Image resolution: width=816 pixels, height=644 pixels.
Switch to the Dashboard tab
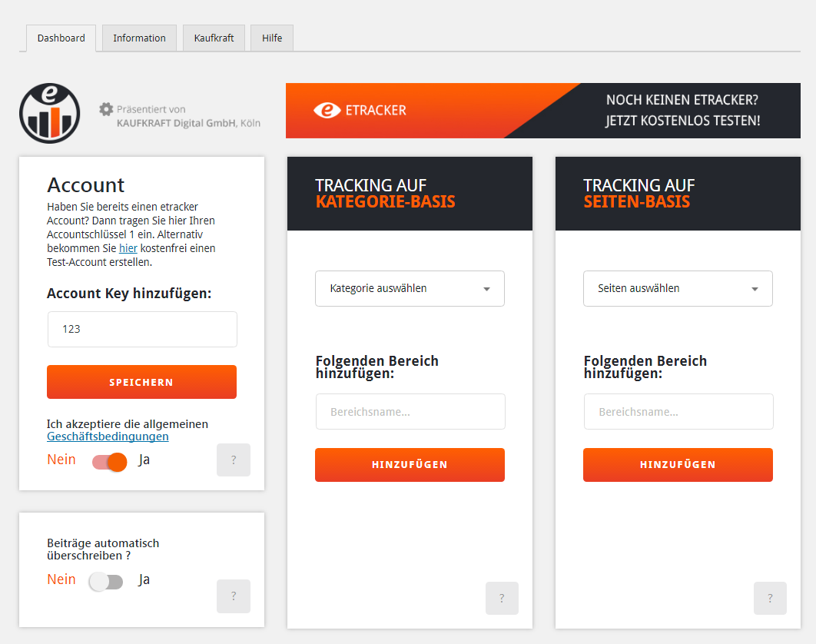coord(61,38)
